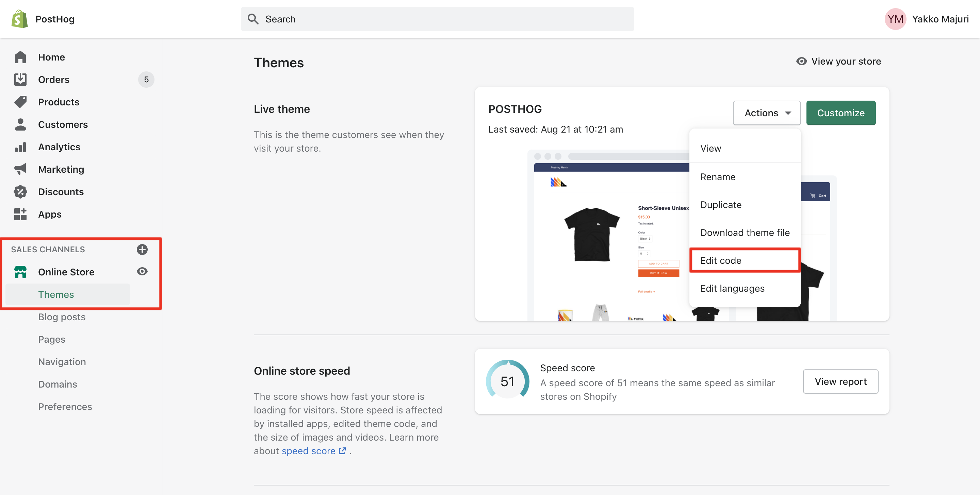
Task: Click the Customize button
Action: pos(841,113)
